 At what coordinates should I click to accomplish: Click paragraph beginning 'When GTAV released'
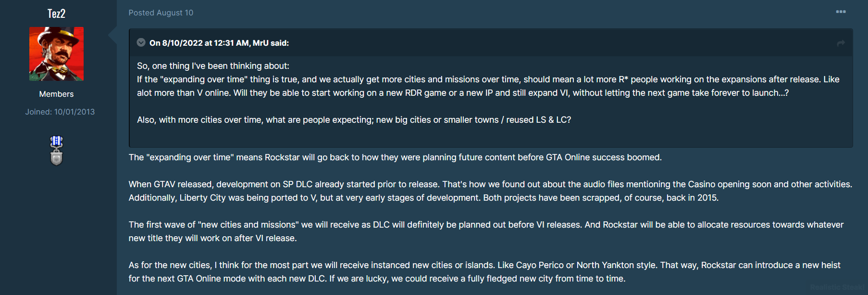[x=490, y=191]
